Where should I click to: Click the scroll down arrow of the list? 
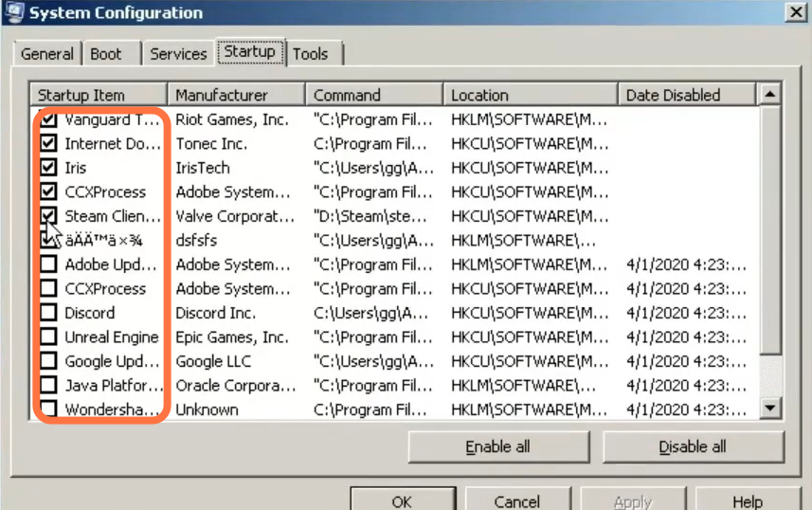coord(770,408)
